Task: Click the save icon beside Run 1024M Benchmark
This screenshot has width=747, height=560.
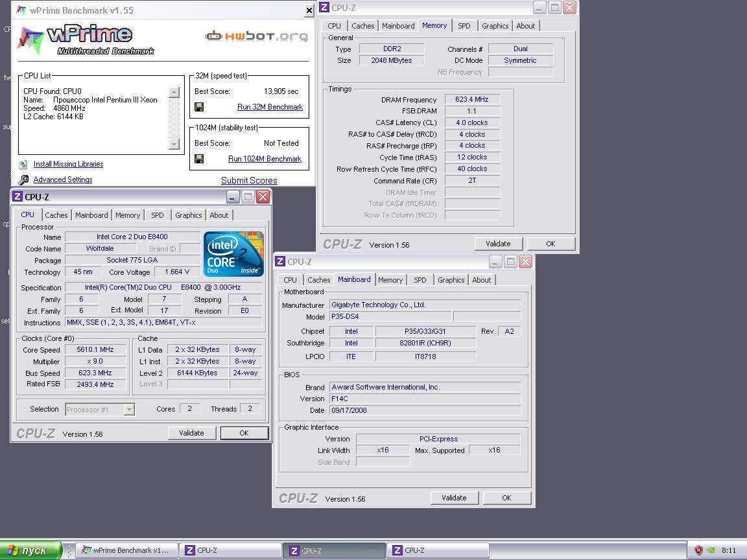Action: click(x=199, y=159)
